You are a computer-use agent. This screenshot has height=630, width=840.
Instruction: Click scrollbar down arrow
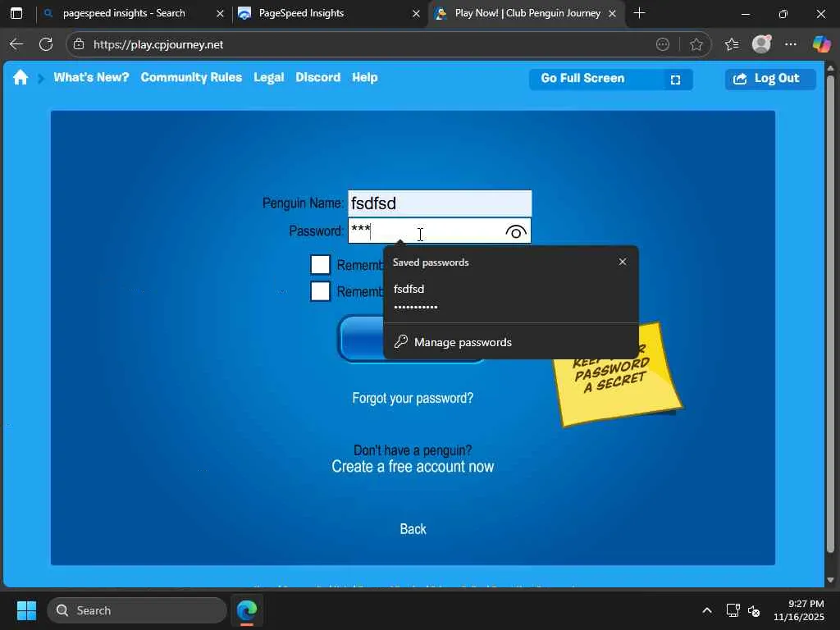point(830,580)
